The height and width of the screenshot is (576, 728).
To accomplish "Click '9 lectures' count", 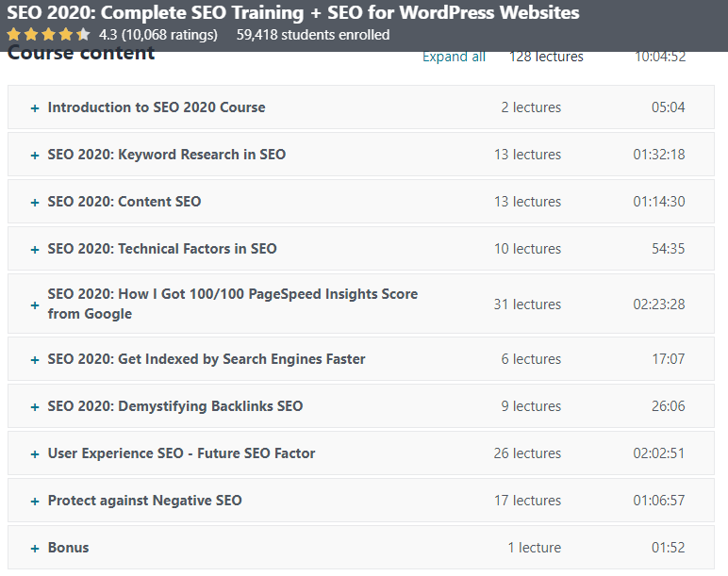I will pos(531,406).
